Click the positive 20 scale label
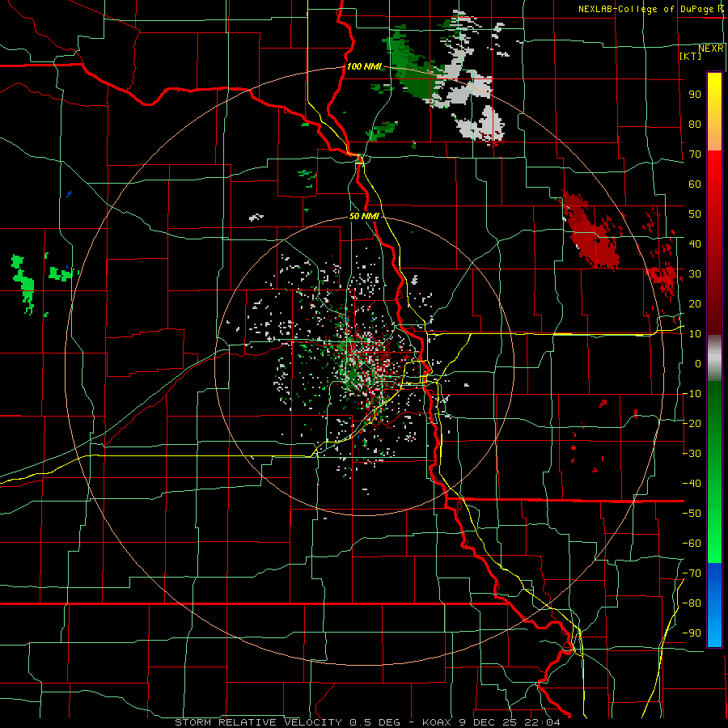Viewport: 728px width, 728px height. tap(695, 304)
